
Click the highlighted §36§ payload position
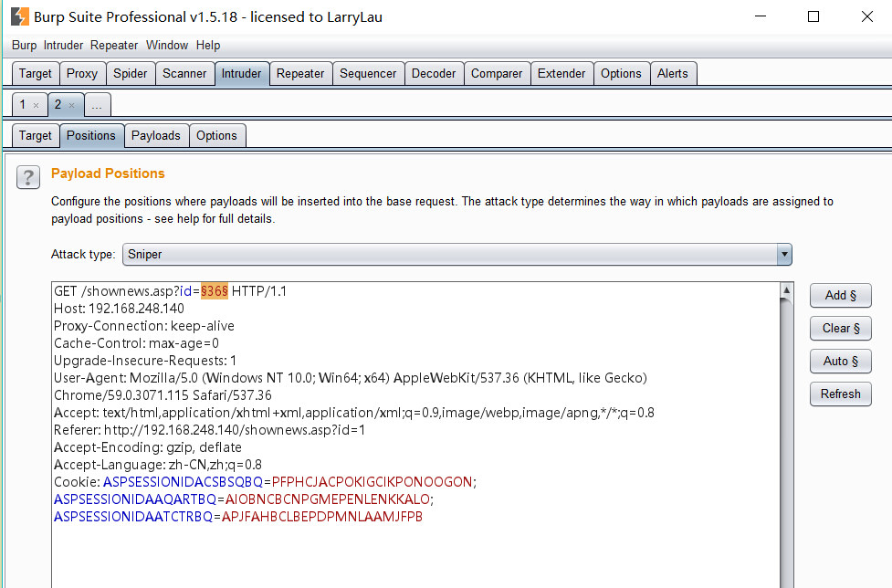[215, 291]
